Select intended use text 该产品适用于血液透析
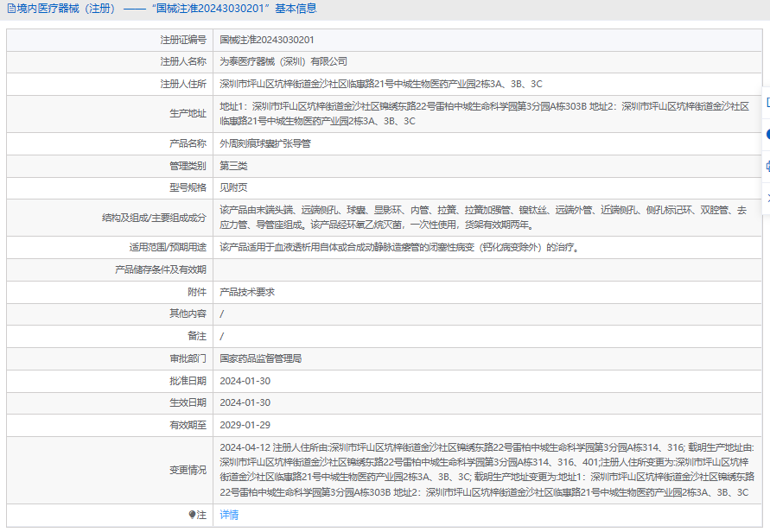 401,247
